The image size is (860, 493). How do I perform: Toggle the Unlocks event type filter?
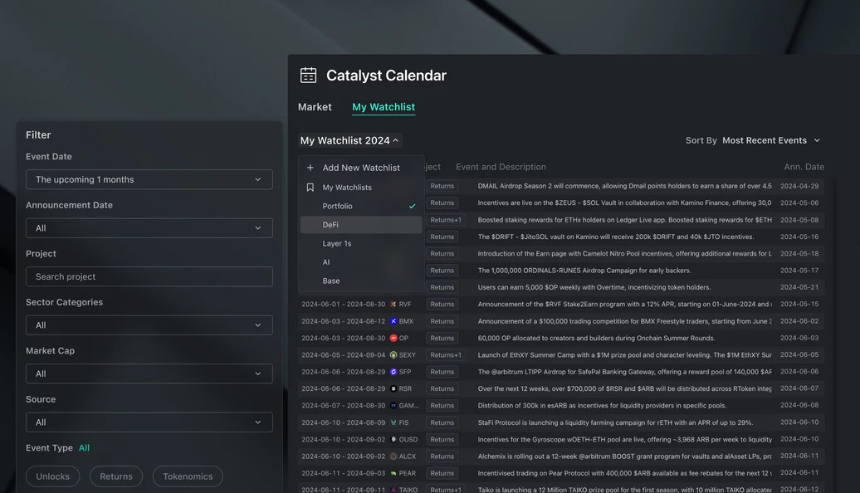coord(53,477)
